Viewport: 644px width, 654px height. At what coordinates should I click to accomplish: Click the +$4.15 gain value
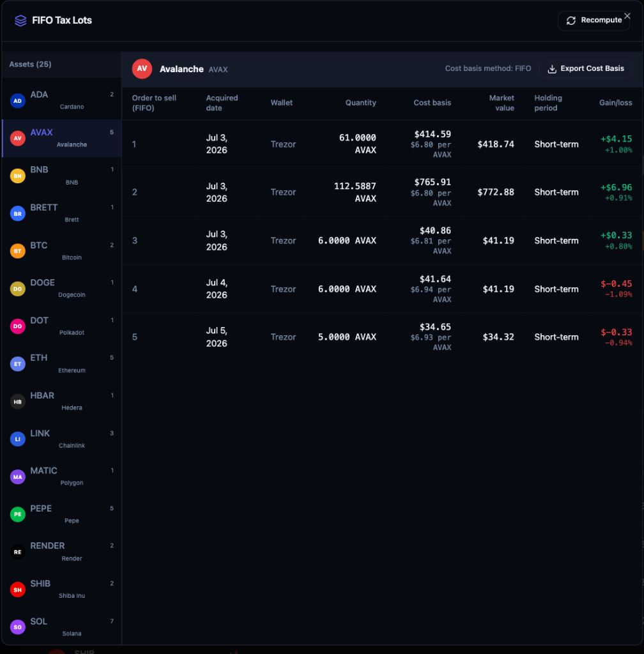(616, 139)
